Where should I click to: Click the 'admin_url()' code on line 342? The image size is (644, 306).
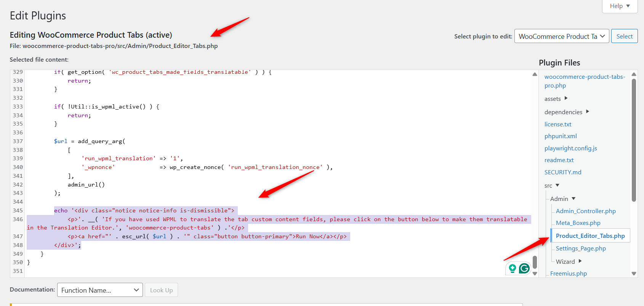pyautogui.click(x=86, y=185)
